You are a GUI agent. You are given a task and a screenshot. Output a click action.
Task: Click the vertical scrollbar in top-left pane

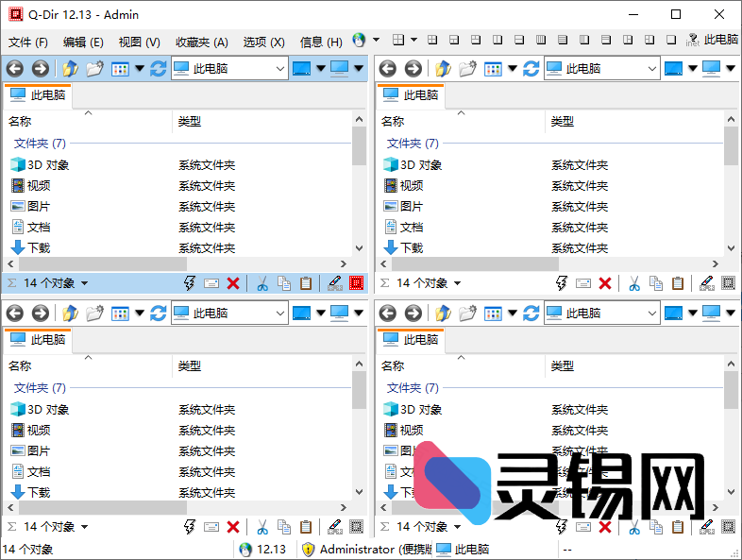(359, 146)
